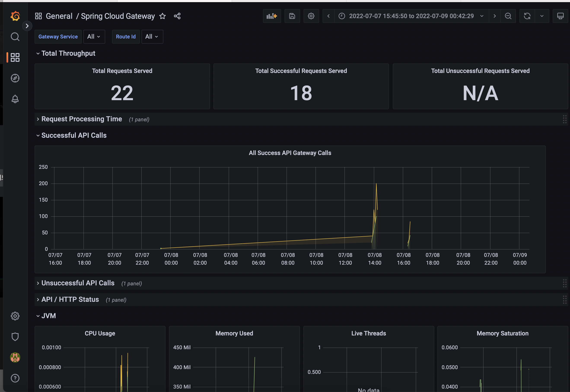The height and width of the screenshot is (392, 570).
Task: Click the zoom out time range icon
Action: coord(508,16)
